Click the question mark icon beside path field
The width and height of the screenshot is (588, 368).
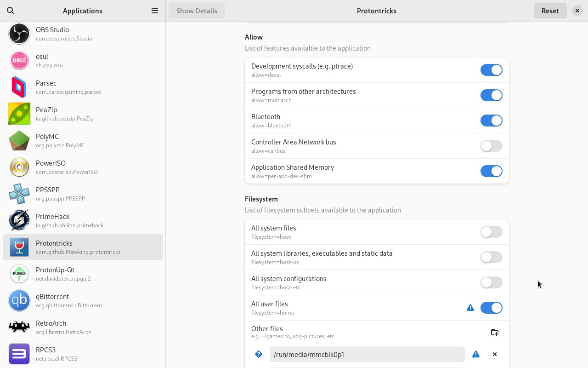point(259,354)
